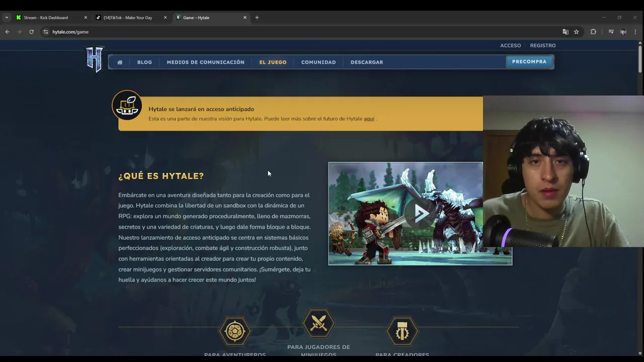The image size is (644, 362).
Task: Open the BLOG menu item
Action: [x=144, y=62]
